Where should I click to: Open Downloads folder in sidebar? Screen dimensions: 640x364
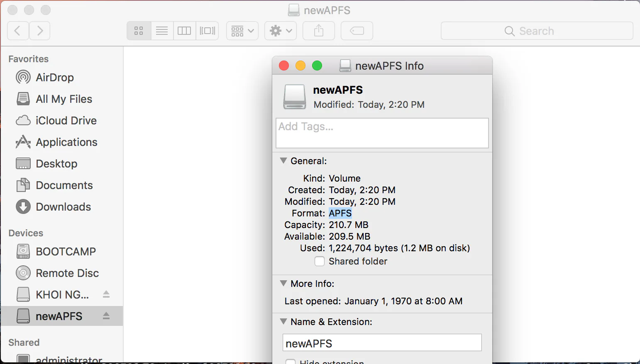coord(62,207)
